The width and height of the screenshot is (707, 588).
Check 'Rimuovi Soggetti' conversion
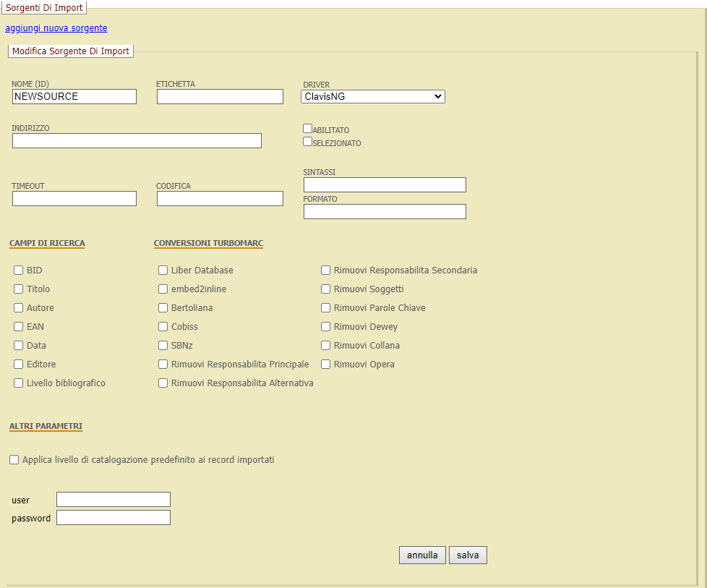coord(325,289)
